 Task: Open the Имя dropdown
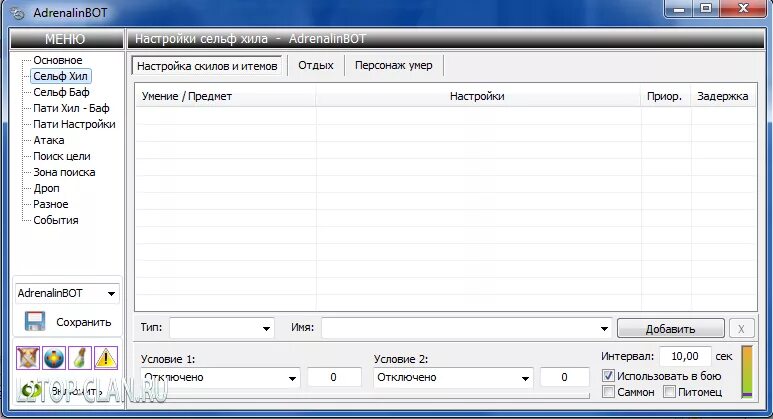pyautogui.click(x=467, y=328)
